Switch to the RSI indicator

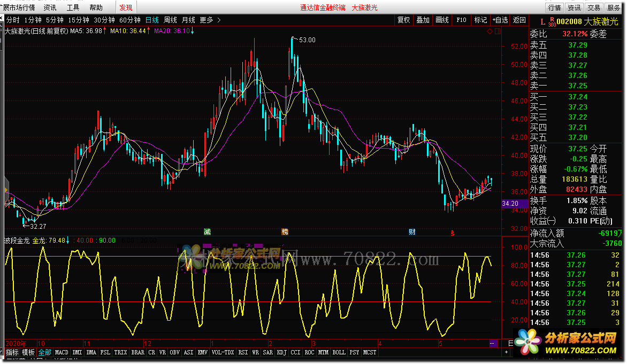pos(243,352)
